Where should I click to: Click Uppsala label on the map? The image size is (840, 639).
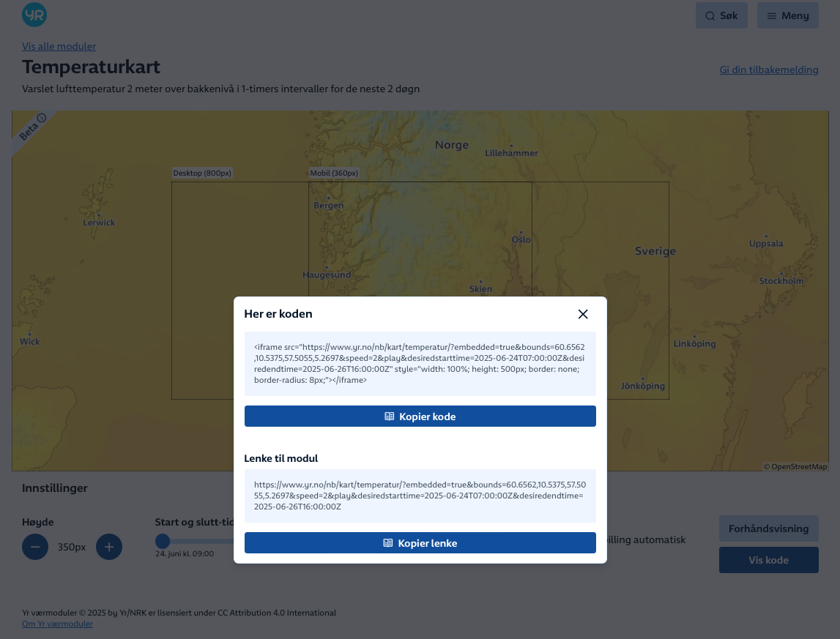pyautogui.click(x=766, y=244)
